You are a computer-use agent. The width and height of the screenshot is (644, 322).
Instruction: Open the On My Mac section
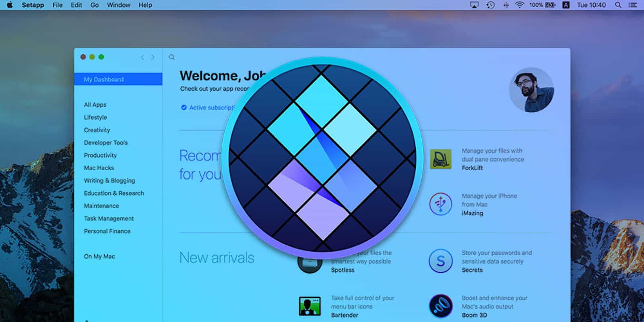click(x=99, y=256)
